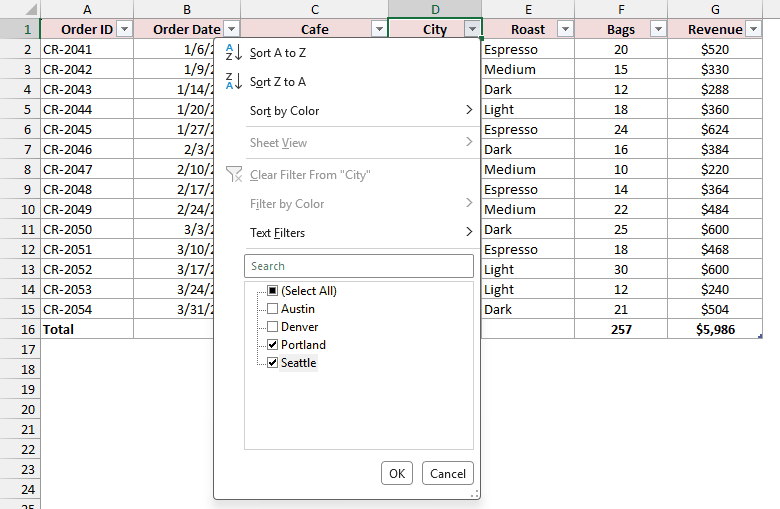Select column E header
This screenshot has height=509, width=780.
[528, 9]
